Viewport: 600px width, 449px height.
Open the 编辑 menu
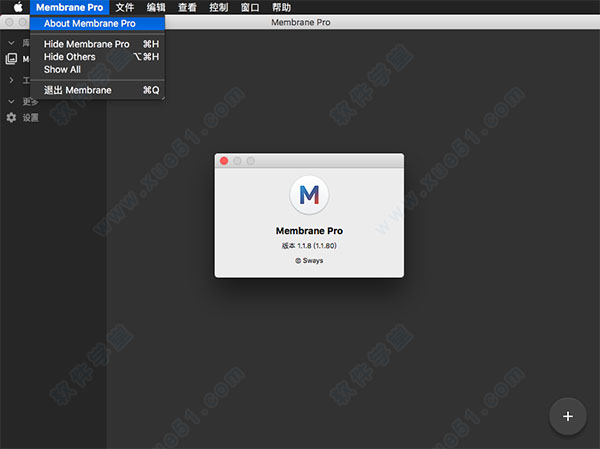156,7
